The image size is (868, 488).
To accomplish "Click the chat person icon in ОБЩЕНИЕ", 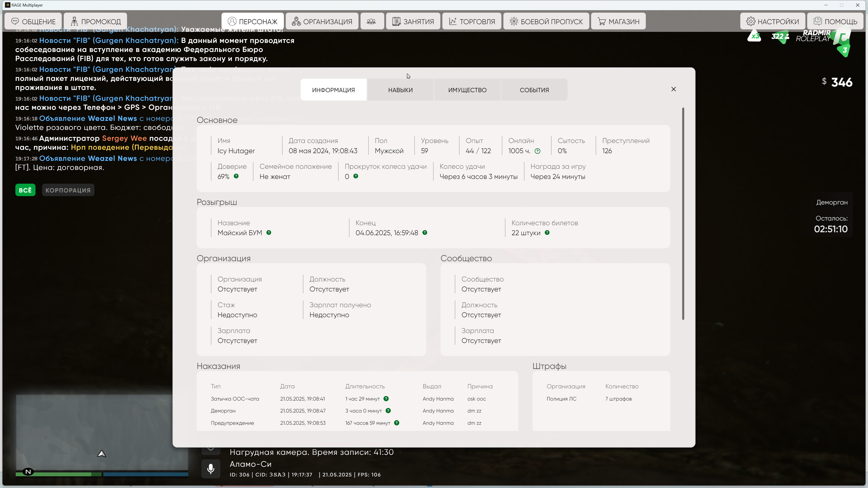I will point(15,21).
